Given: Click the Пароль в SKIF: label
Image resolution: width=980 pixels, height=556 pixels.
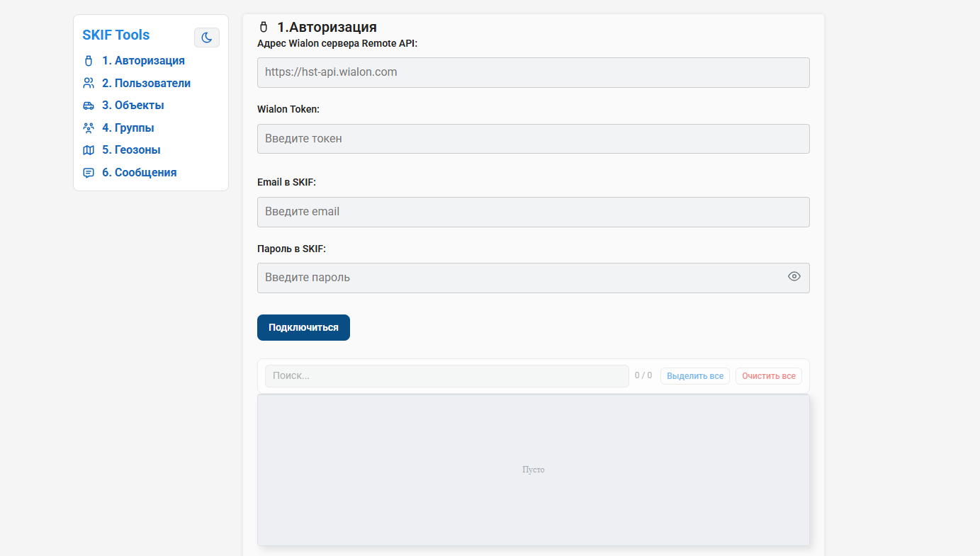Looking at the screenshot, I should pyautogui.click(x=291, y=249).
